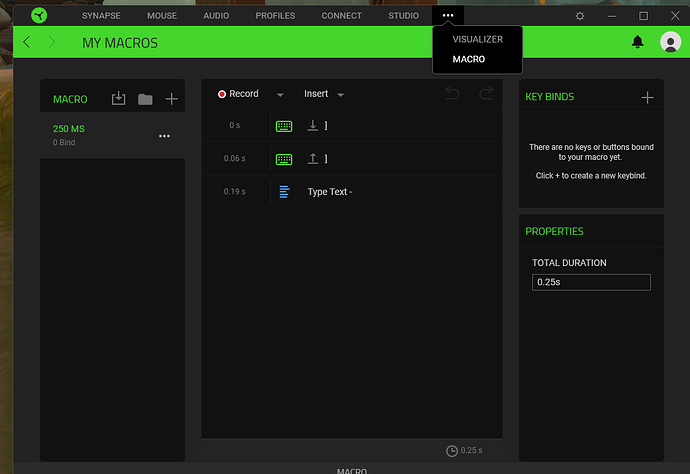Go back with the left arrow
Image resolution: width=690 pixels, height=474 pixels.
[x=26, y=42]
